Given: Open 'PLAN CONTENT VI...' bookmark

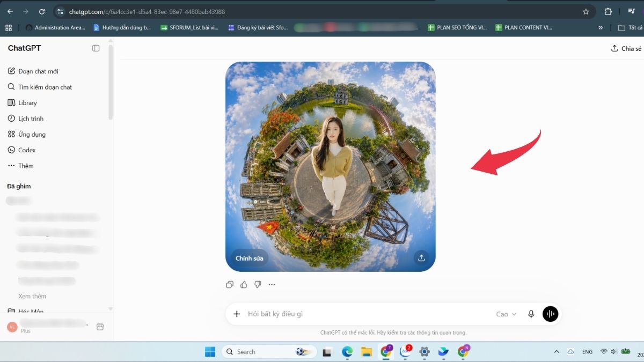Looking at the screenshot, I should point(524,27).
